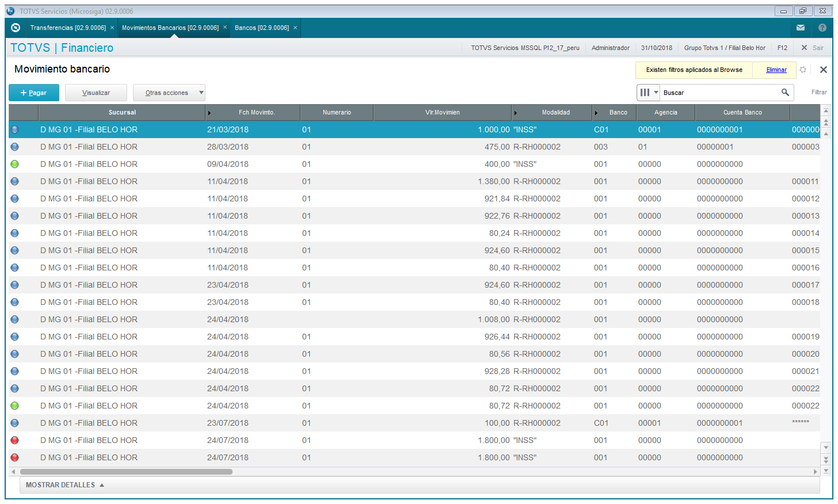This screenshot has height=504, width=838.
Task: Click the F12 button
Action: pos(782,48)
